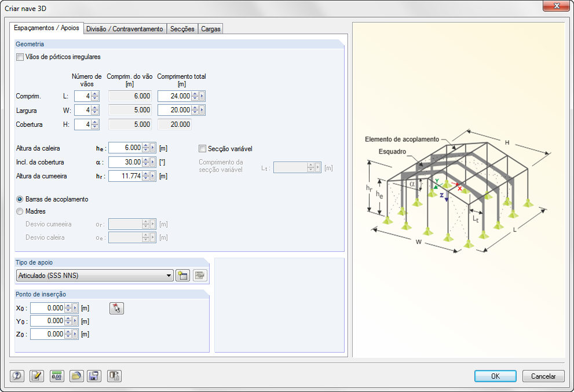Viewport: 574px width, 392px height.
Task: Click the floppy disk save icon
Action: (94, 376)
